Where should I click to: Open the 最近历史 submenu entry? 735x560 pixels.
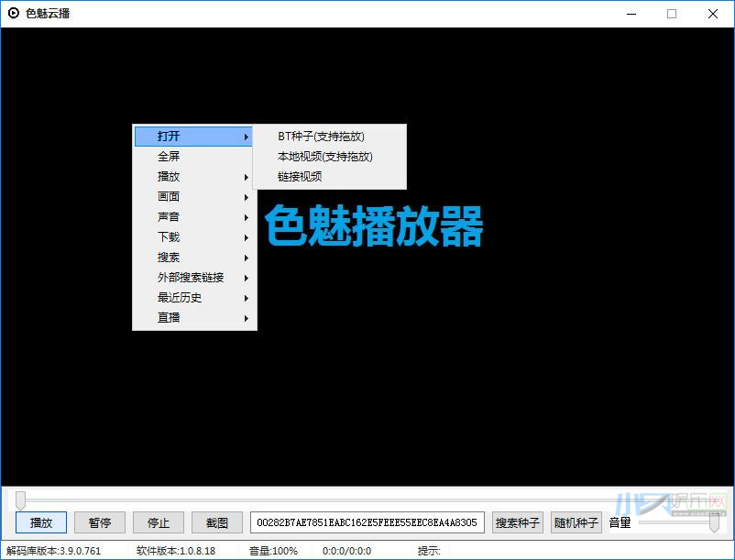(193, 298)
